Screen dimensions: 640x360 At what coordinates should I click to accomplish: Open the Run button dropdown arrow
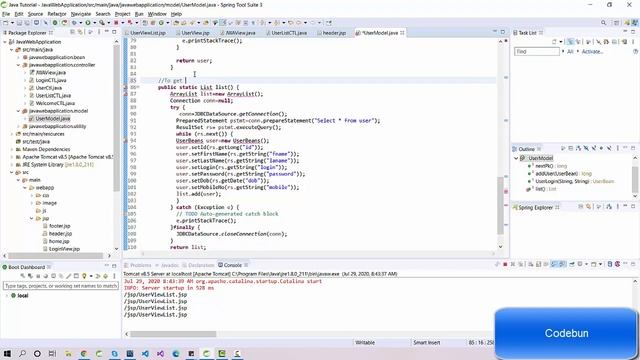pos(94,23)
